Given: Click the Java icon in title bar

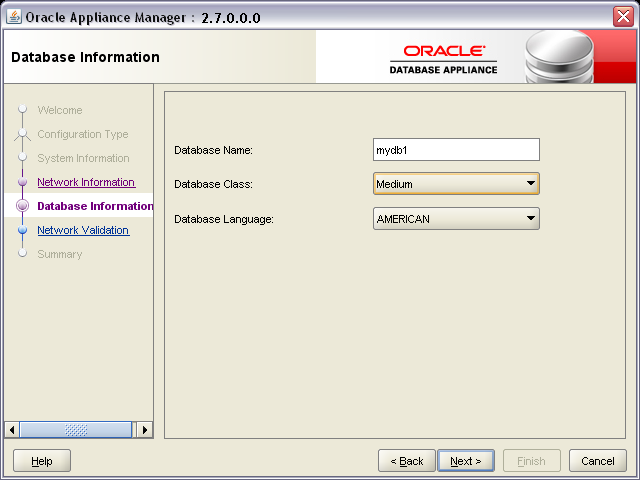Looking at the screenshot, I should 14,17.
